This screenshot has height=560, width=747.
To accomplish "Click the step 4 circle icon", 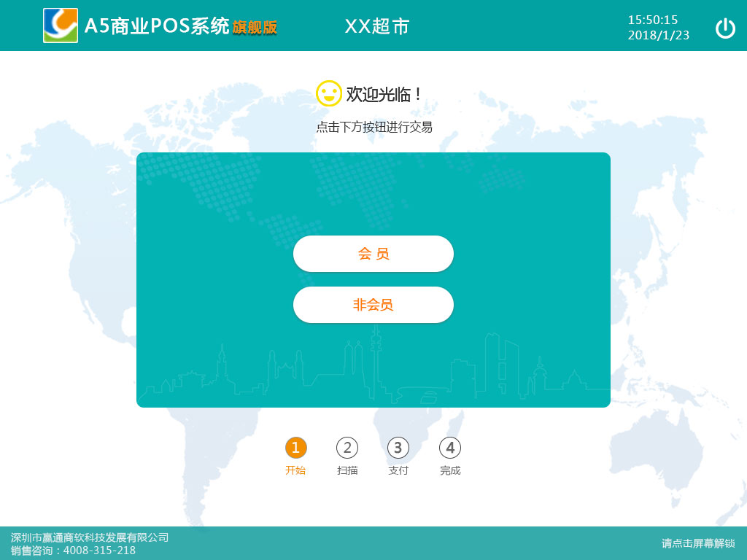I will pos(450,448).
